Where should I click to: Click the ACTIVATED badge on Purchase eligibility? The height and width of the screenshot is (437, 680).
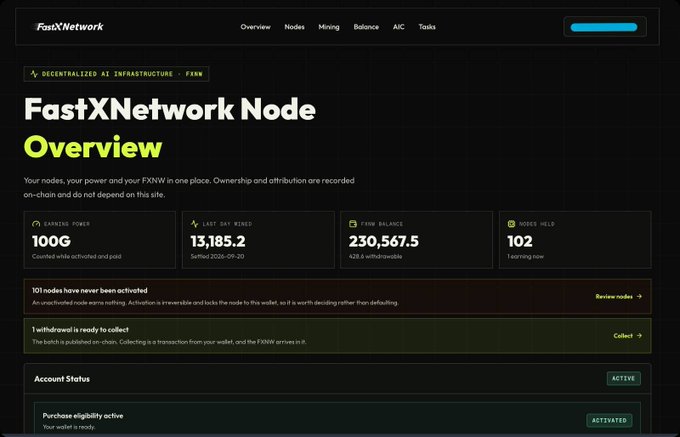click(609, 421)
